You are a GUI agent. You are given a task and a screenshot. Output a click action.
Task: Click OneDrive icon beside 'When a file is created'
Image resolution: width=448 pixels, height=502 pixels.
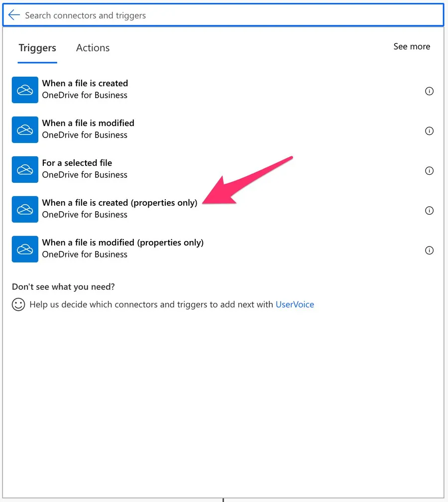tap(25, 90)
